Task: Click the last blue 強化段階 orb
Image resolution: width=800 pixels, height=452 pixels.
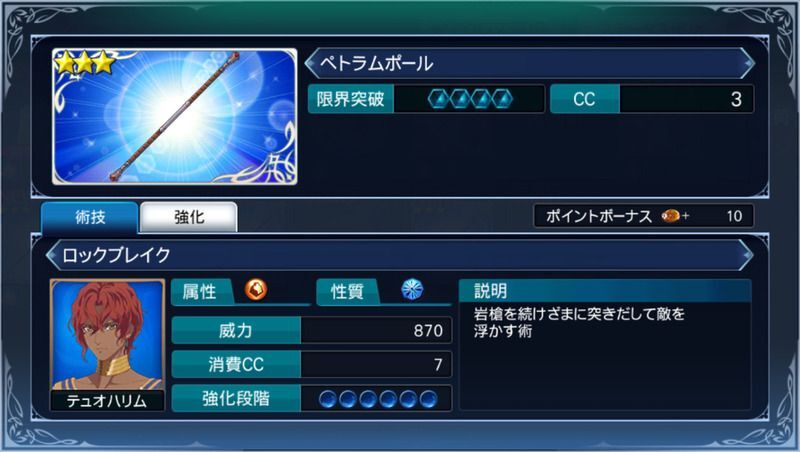Action: [x=428, y=399]
